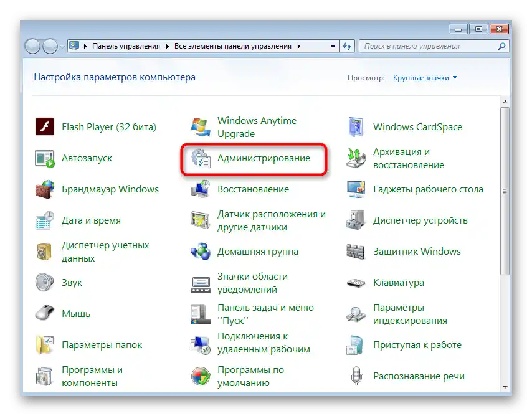
Task: Launch the Защитник Windows link
Action: coord(417,252)
